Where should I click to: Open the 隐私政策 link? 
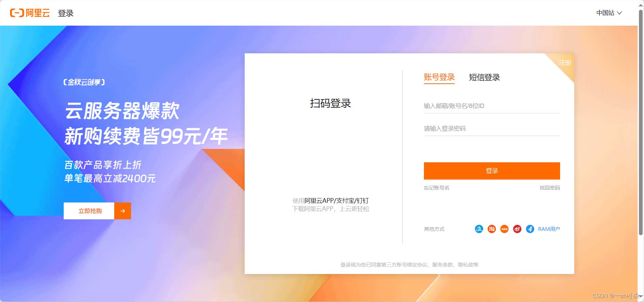pos(468,265)
